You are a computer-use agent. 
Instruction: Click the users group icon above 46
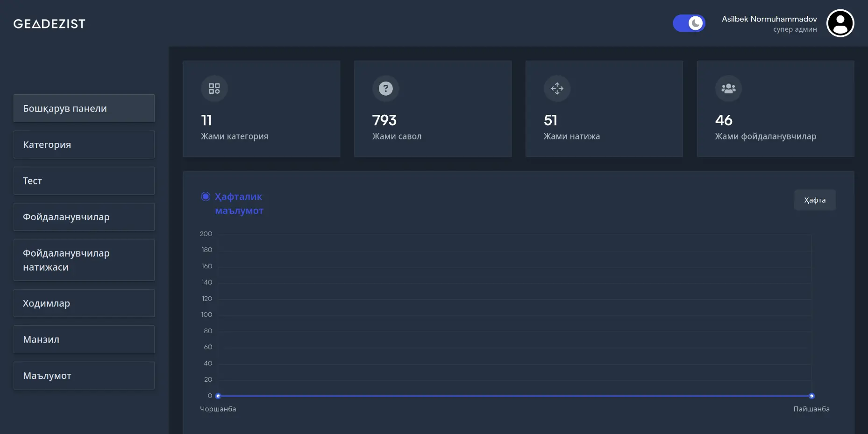(728, 89)
